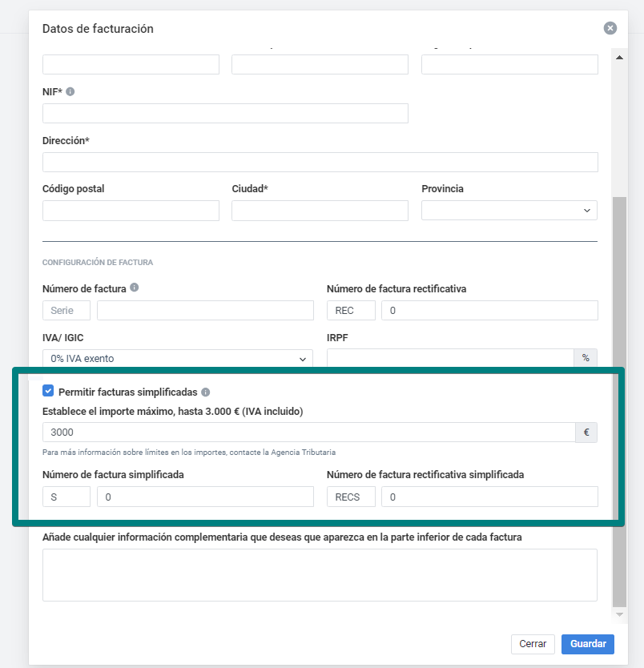Click the scrollbar up arrow

619,58
